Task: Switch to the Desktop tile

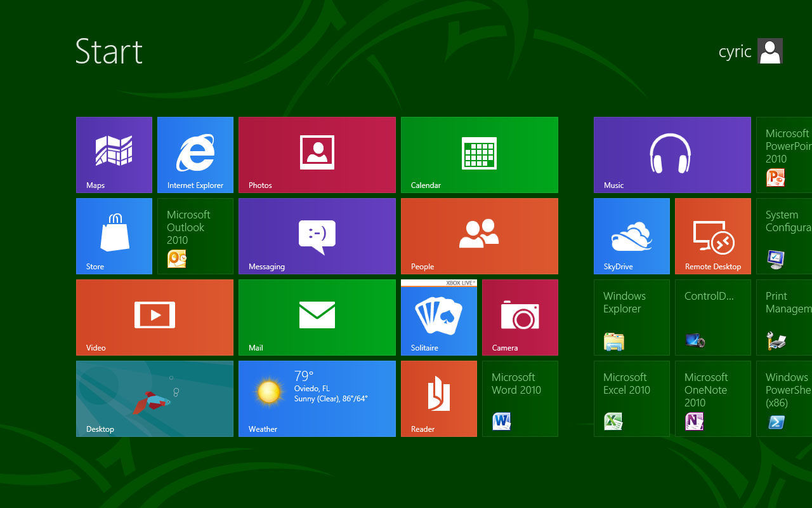Action: pos(155,399)
